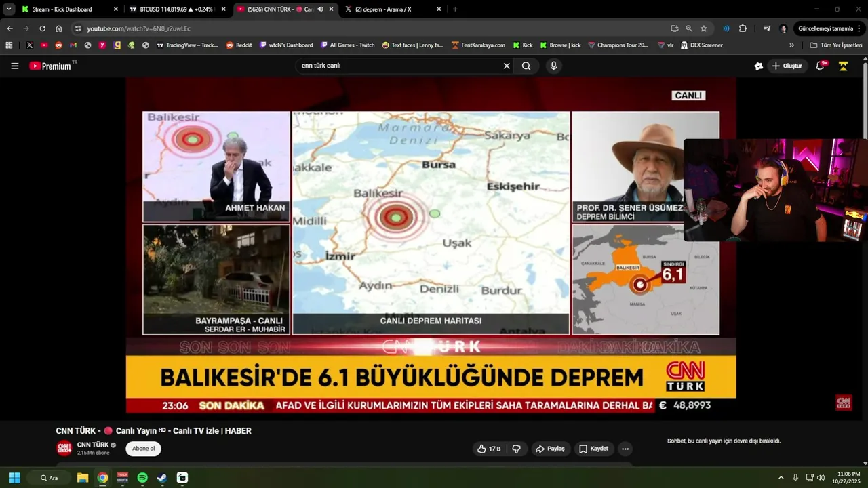Open the X bookmark icon
This screenshot has height=488, width=868.
pos(29,45)
